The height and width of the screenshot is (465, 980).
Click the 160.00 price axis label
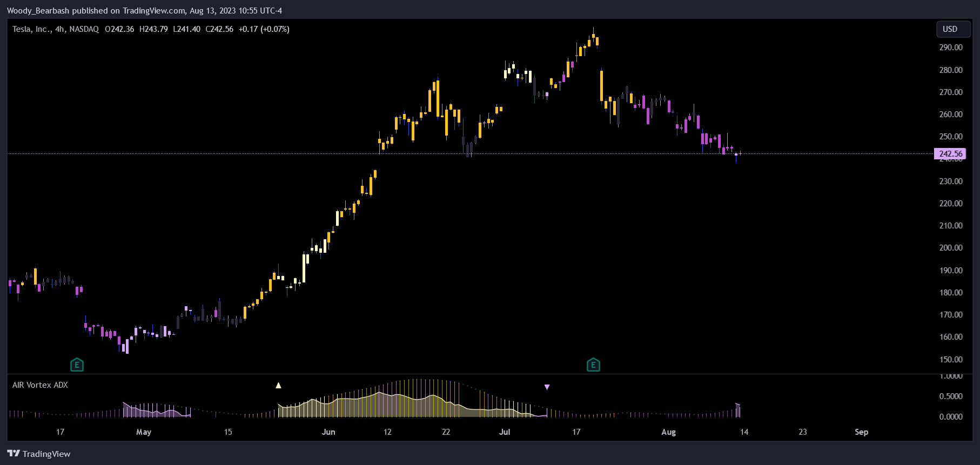click(951, 337)
